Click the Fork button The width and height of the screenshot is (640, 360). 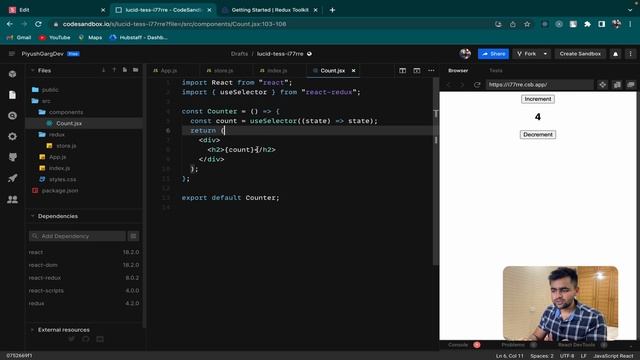(x=527, y=54)
